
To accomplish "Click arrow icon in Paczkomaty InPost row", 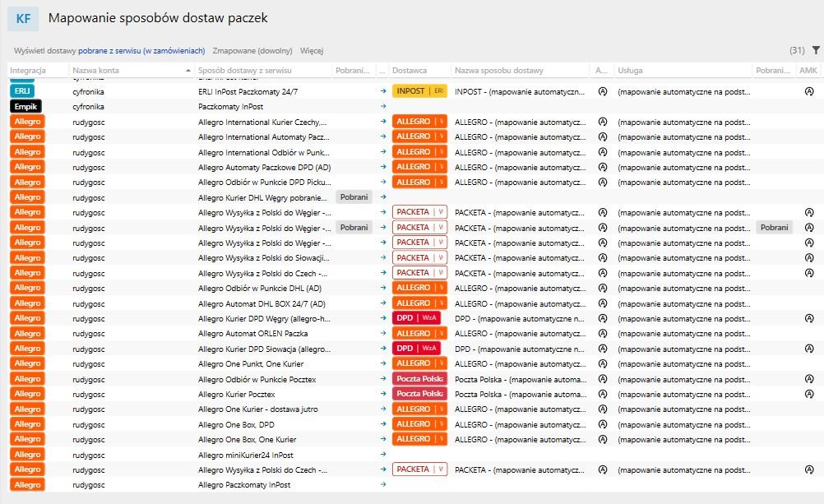I will coord(383,106).
